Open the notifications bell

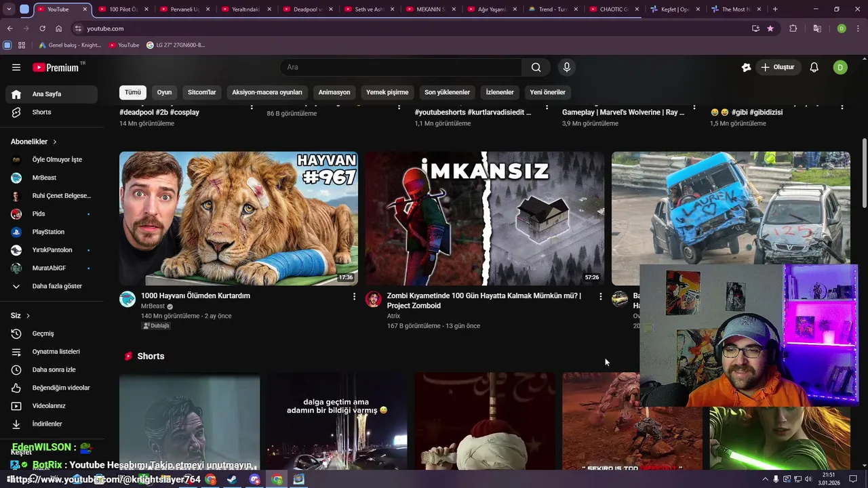[814, 67]
